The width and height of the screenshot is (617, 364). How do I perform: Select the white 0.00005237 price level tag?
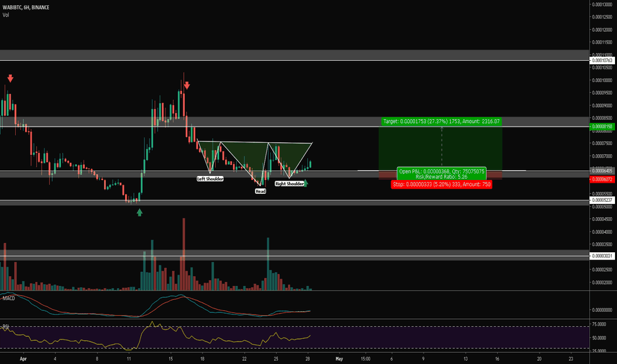602,200
